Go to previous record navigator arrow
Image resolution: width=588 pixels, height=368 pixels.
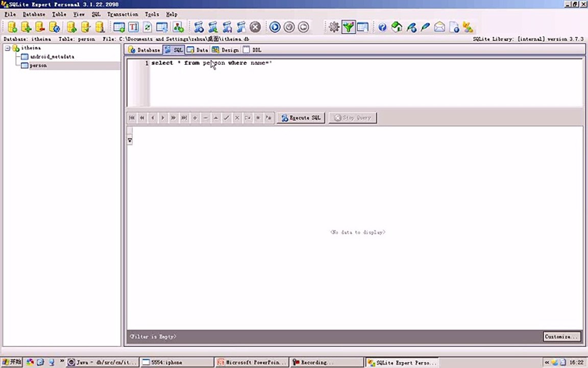tap(153, 118)
